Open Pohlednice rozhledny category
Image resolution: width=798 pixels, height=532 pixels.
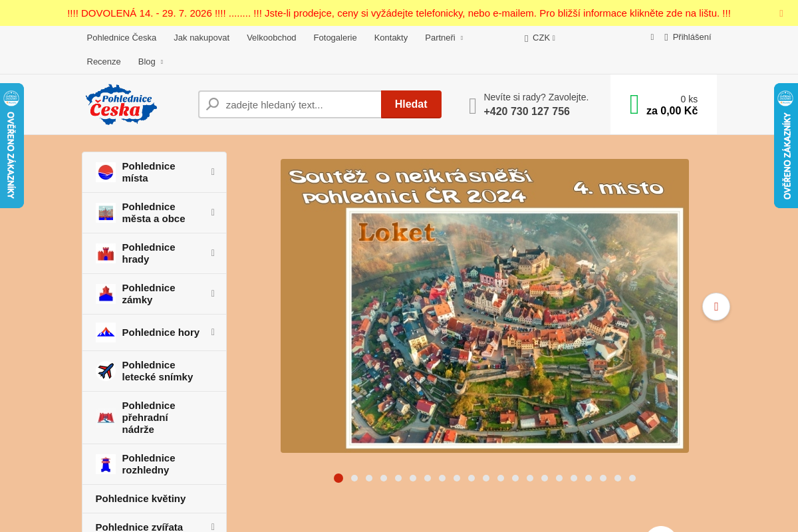154,464
